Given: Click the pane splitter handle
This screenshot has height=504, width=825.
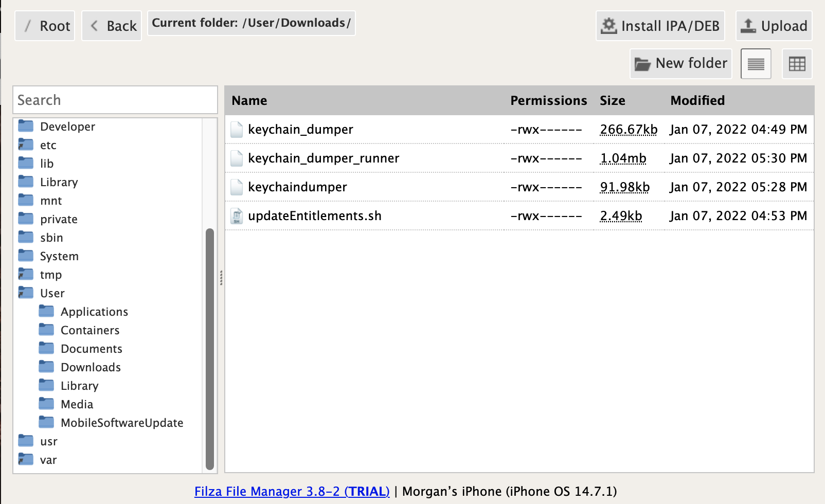Looking at the screenshot, I should click(221, 278).
